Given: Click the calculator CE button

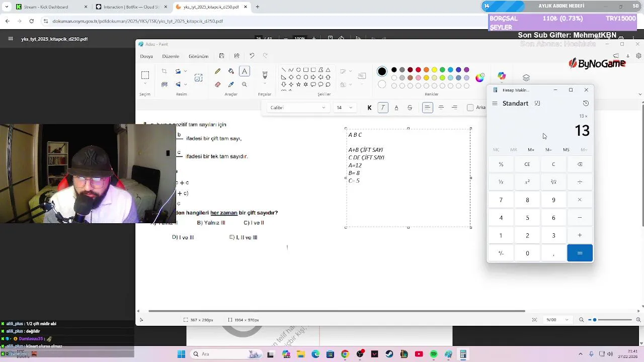Looking at the screenshot, I should (x=527, y=164).
